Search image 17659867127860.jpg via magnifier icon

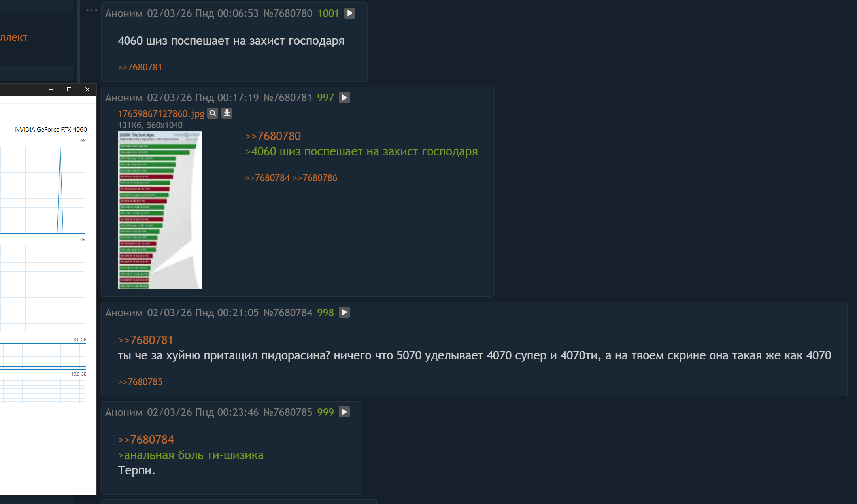point(213,113)
